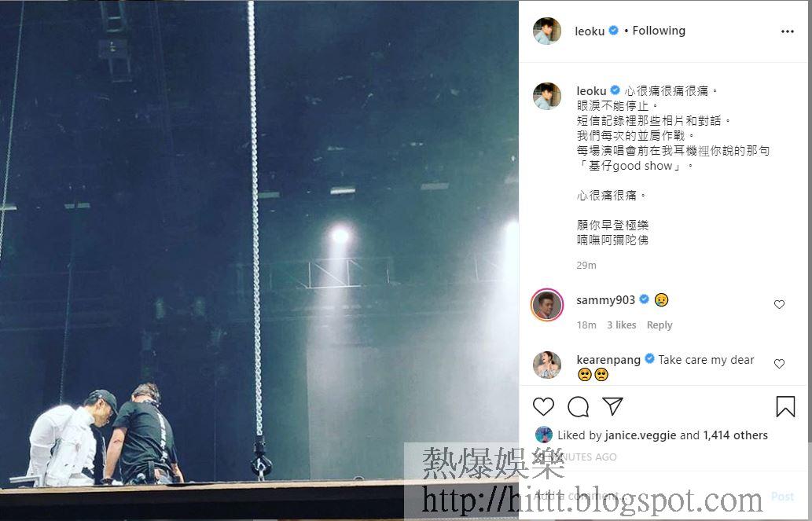Like kearenpang's comment heart
The image size is (812, 521).
tap(779, 364)
